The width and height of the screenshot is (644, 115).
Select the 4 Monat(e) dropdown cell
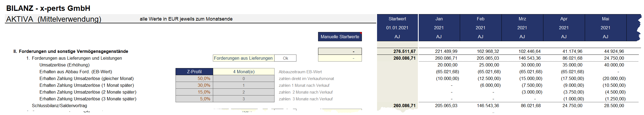[244, 72]
